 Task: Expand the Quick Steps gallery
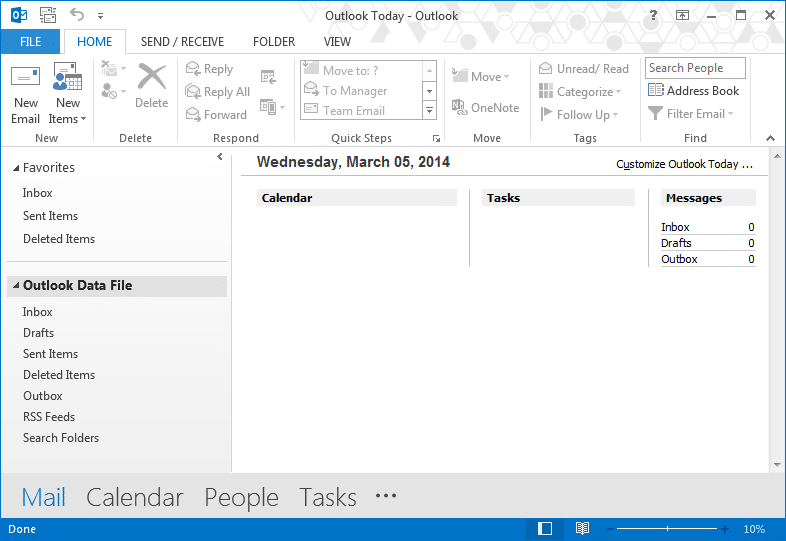[x=430, y=110]
